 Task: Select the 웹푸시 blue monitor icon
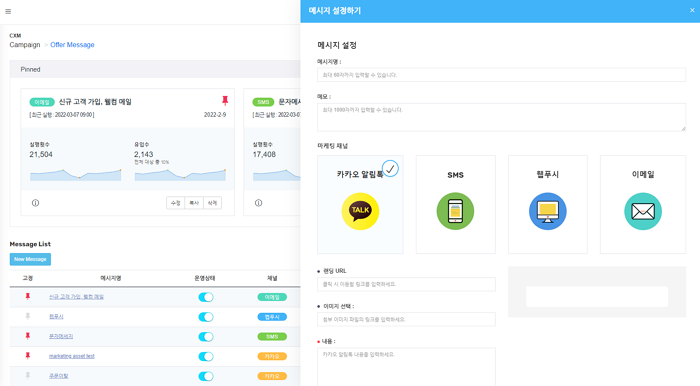tap(548, 211)
